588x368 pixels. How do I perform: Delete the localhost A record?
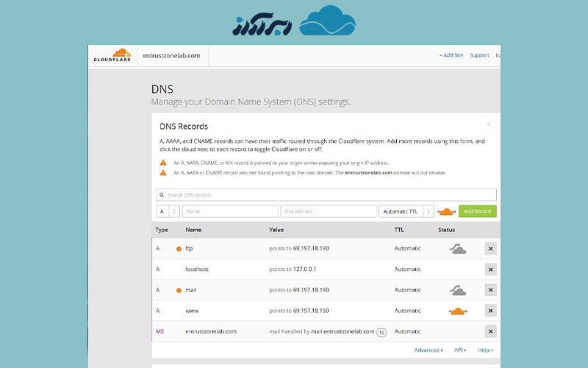(x=490, y=269)
